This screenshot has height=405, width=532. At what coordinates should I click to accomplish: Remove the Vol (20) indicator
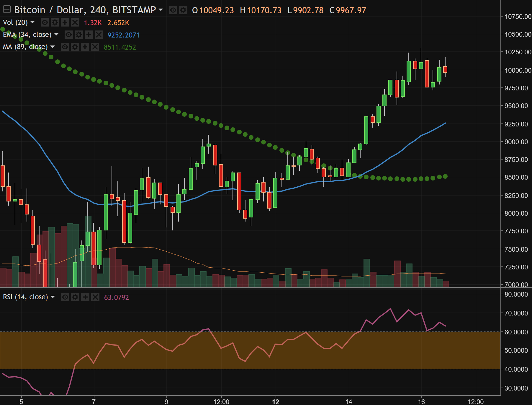75,22
